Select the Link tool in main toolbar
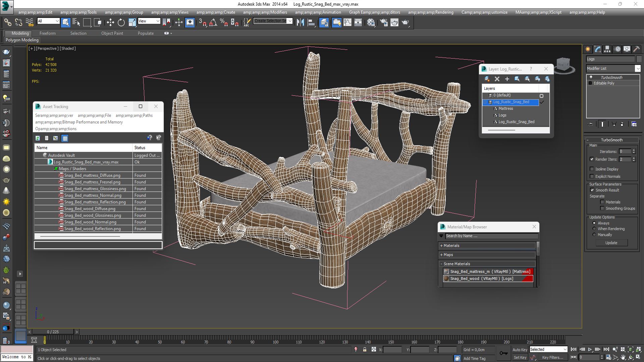The width and height of the screenshot is (644, 362). [7, 22]
